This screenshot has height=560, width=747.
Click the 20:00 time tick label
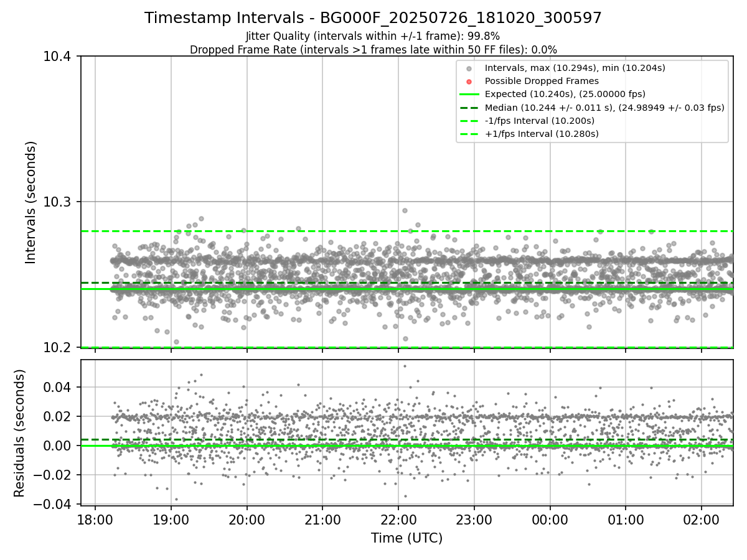[x=247, y=519]
